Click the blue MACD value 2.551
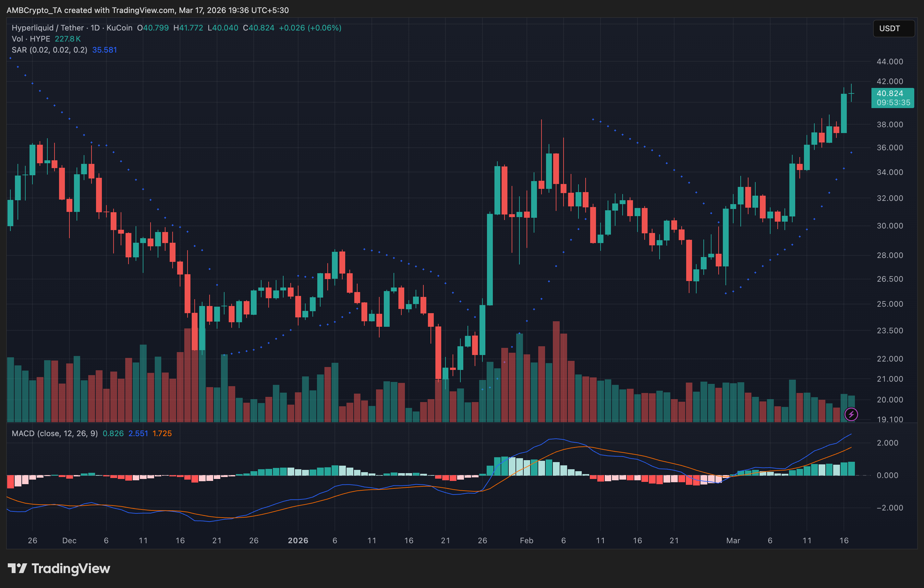This screenshot has width=924, height=588. click(x=138, y=433)
